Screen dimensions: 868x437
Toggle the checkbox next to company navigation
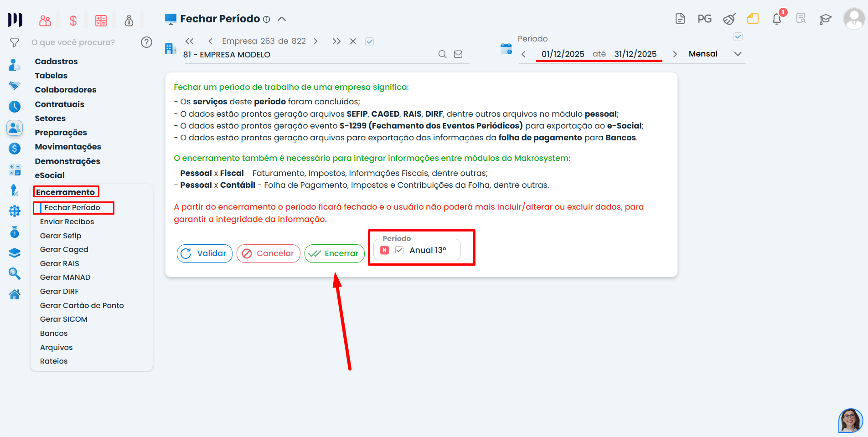tap(370, 41)
